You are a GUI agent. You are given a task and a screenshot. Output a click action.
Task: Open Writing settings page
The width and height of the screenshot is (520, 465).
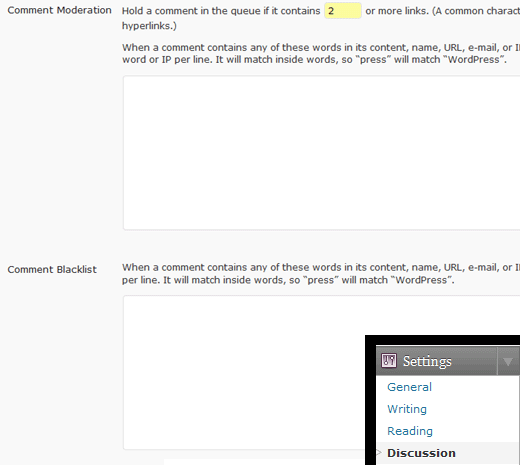coord(407,409)
